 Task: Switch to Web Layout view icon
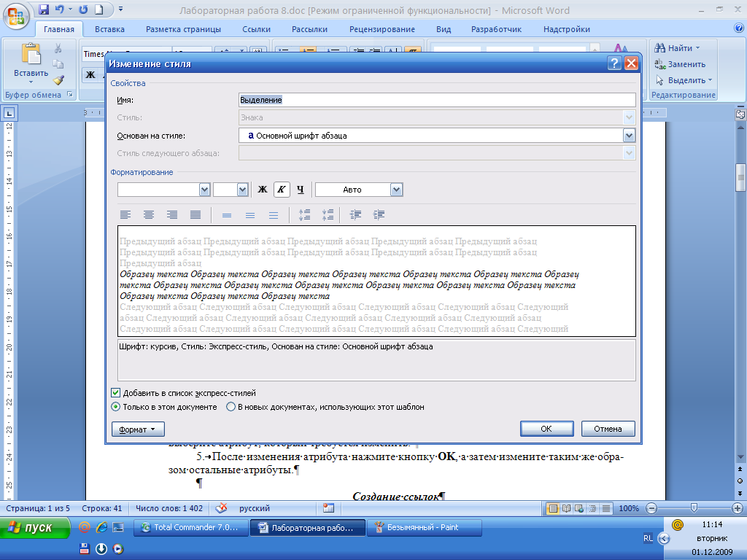579,508
